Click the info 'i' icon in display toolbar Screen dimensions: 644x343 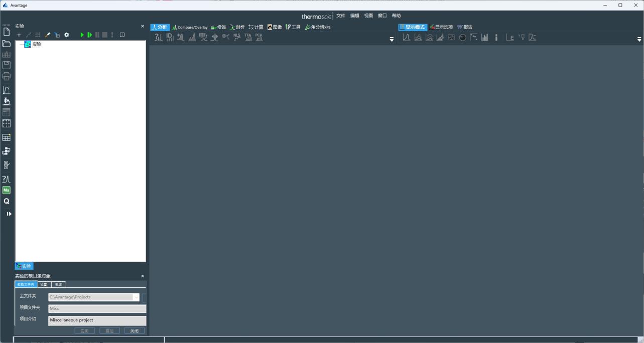click(496, 38)
